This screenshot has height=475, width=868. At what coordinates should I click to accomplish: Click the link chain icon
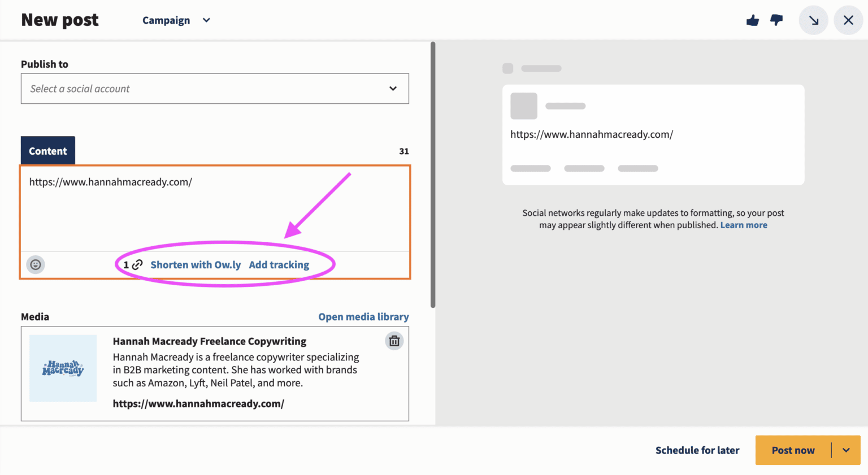137,265
